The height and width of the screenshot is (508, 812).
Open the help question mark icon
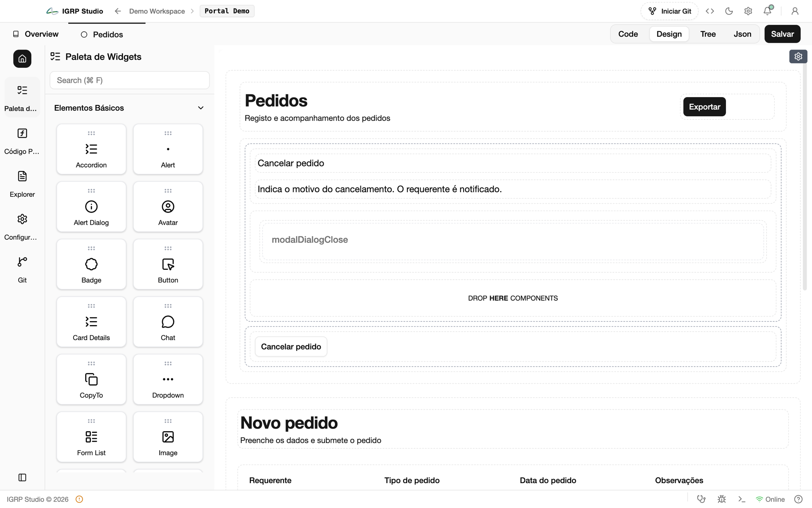click(x=798, y=499)
